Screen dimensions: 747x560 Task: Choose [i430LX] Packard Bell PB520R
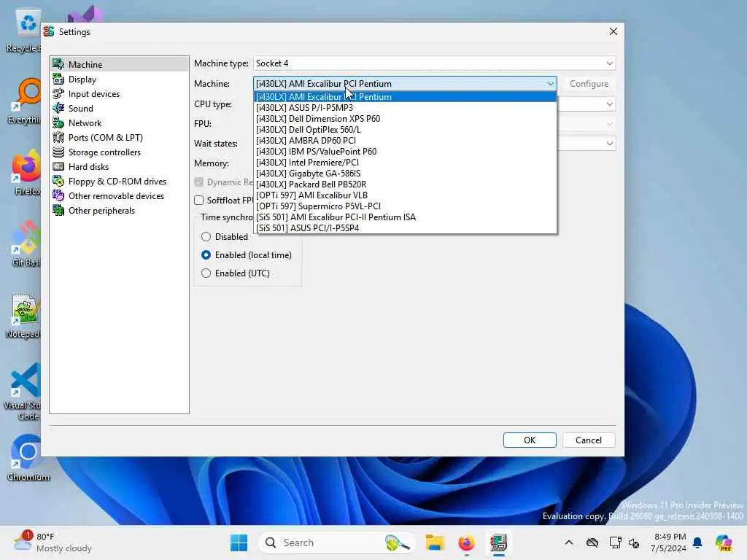pos(405,184)
